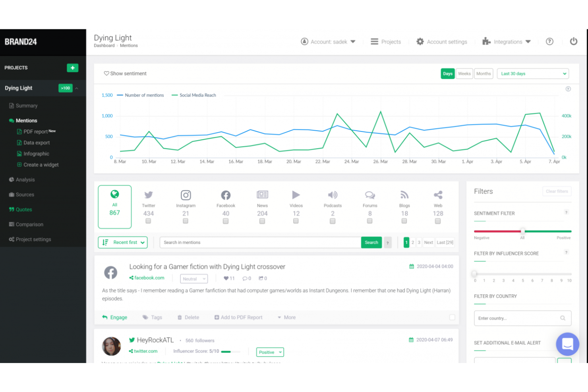Open the Positive sentiment dropdown on HeyRockATL mention
Viewport: 588px width, 392px height.
coord(270,352)
